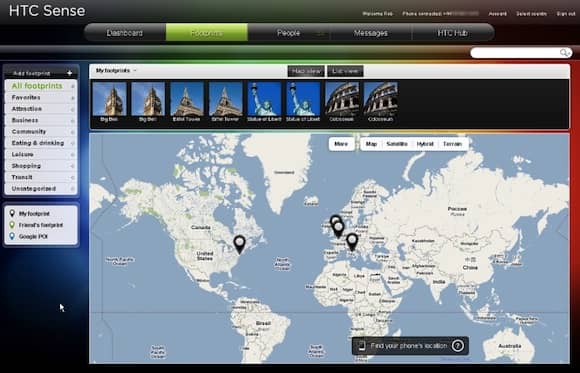580x373 pixels.
Task: Click the map pin over Italy
Action: coord(352,242)
